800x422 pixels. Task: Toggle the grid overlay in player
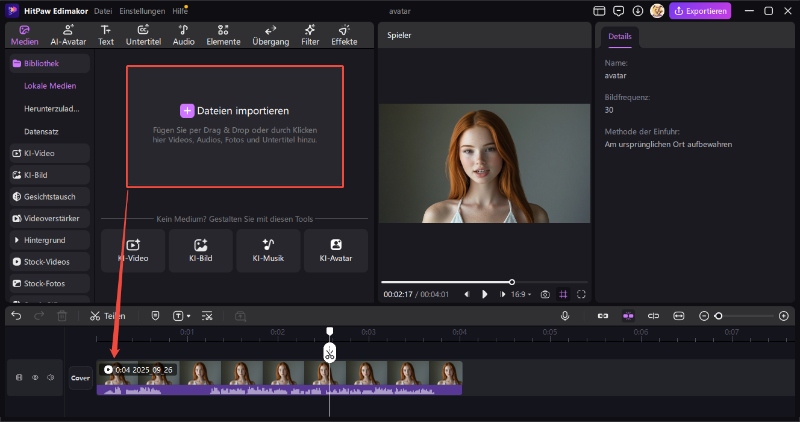point(563,294)
